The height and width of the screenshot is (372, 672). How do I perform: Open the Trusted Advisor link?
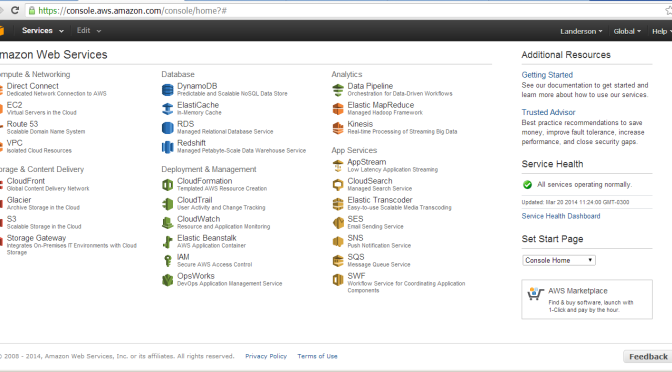(x=548, y=112)
